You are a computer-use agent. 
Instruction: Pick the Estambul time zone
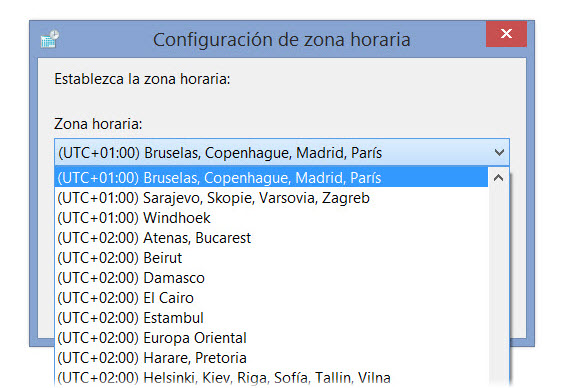pyautogui.click(x=271, y=318)
